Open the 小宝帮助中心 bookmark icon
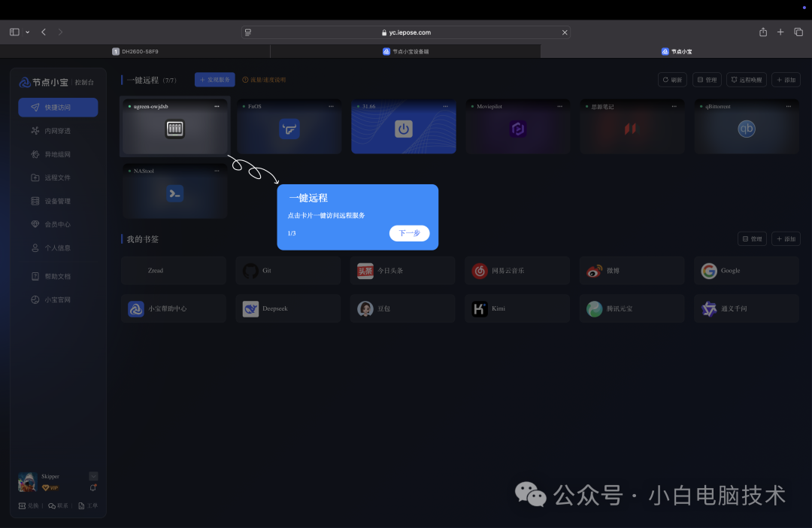The width and height of the screenshot is (812, 528). click(x=136, y=309)
